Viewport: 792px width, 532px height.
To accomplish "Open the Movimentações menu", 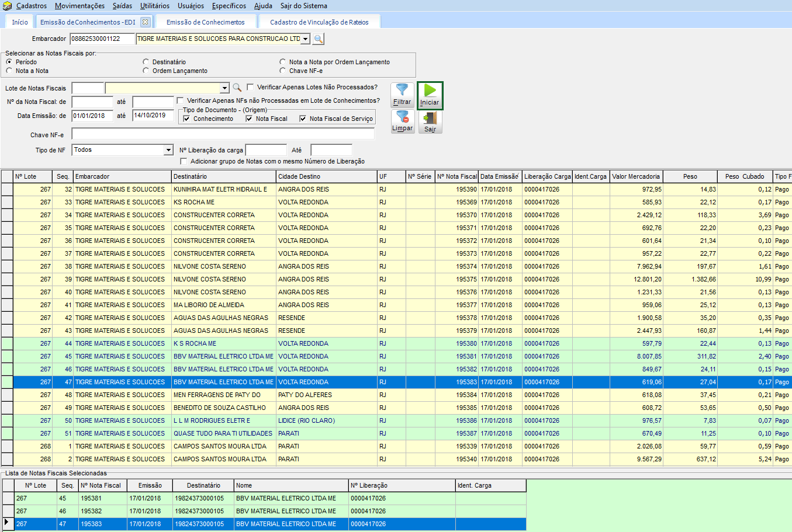I will click(x=79, y=6).
